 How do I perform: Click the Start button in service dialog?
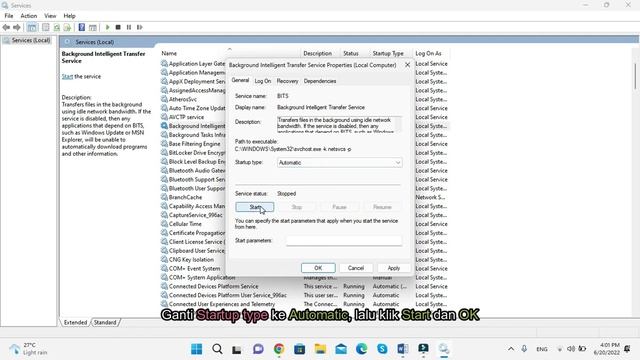[x=255, y=207]
